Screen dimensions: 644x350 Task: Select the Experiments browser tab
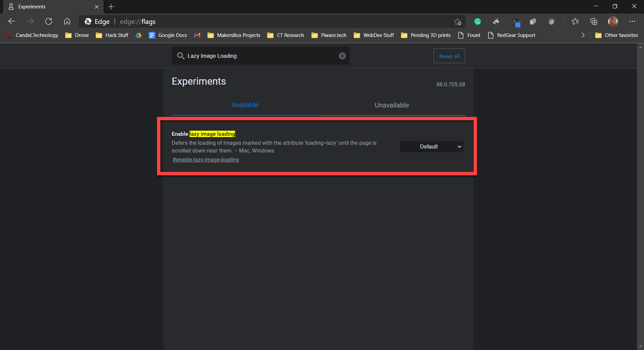(53, 7)
